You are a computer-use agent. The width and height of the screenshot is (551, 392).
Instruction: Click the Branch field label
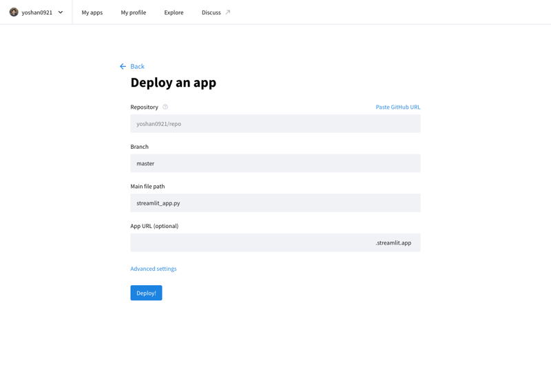point(139,147)
